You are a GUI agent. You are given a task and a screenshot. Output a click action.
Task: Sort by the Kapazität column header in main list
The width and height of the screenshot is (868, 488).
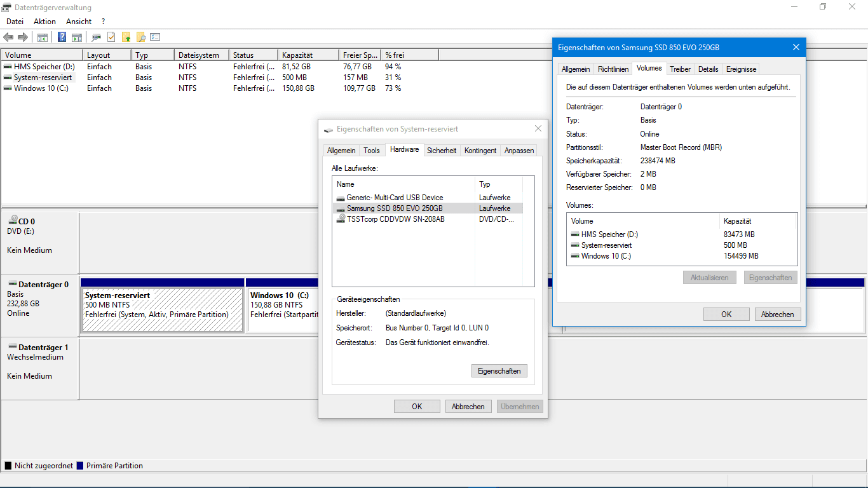point(308,55)
